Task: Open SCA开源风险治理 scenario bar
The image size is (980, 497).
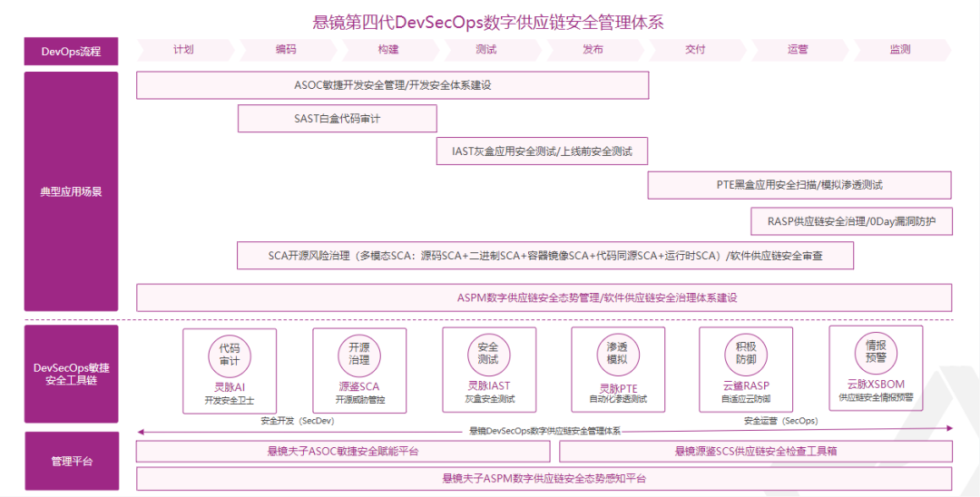Action: [x=545, y=256]
